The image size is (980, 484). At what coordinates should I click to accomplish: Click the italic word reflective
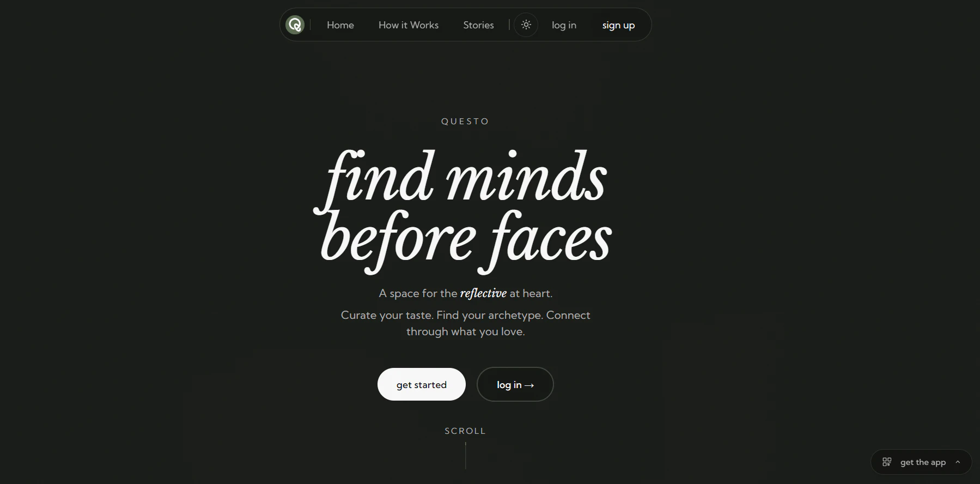point(483,293)
